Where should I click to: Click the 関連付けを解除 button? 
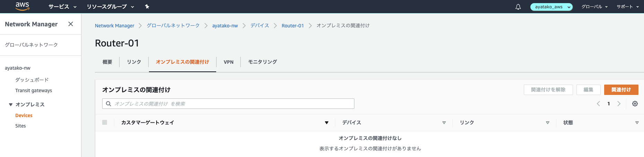[548, 90]
